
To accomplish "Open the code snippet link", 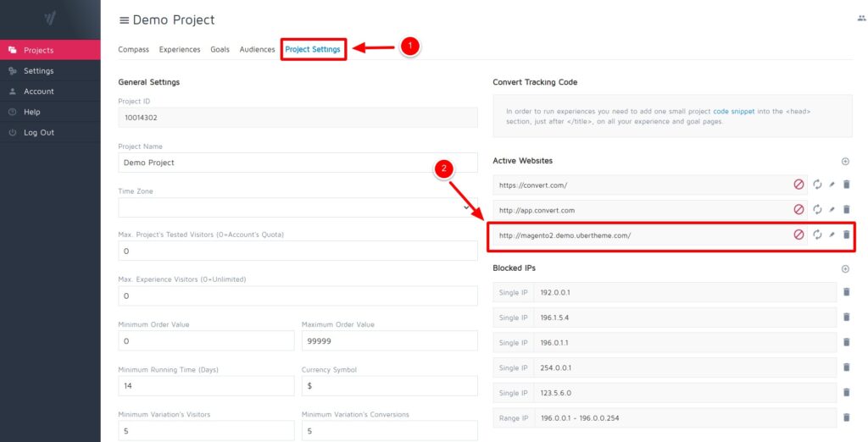I will point(733,111).
